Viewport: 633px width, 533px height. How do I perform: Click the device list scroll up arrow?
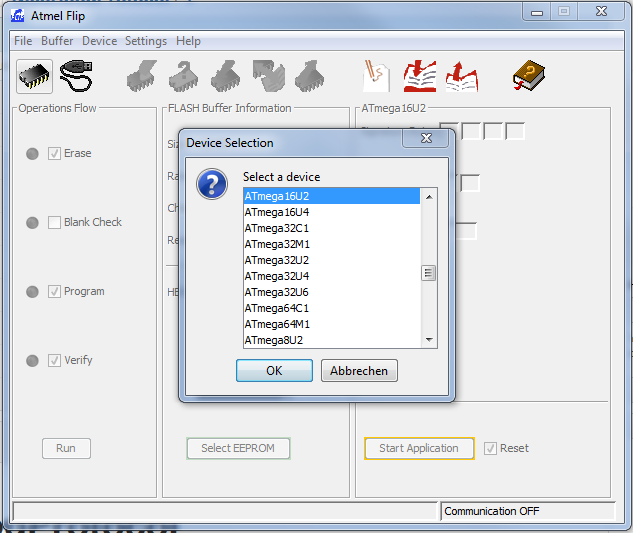[429, 197]
